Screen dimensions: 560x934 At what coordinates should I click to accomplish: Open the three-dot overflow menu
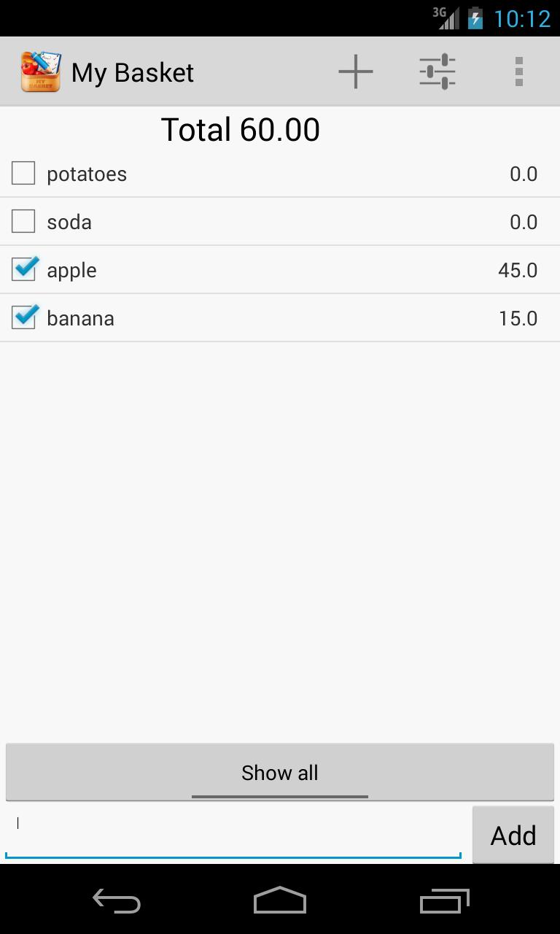tap(518, 72)
